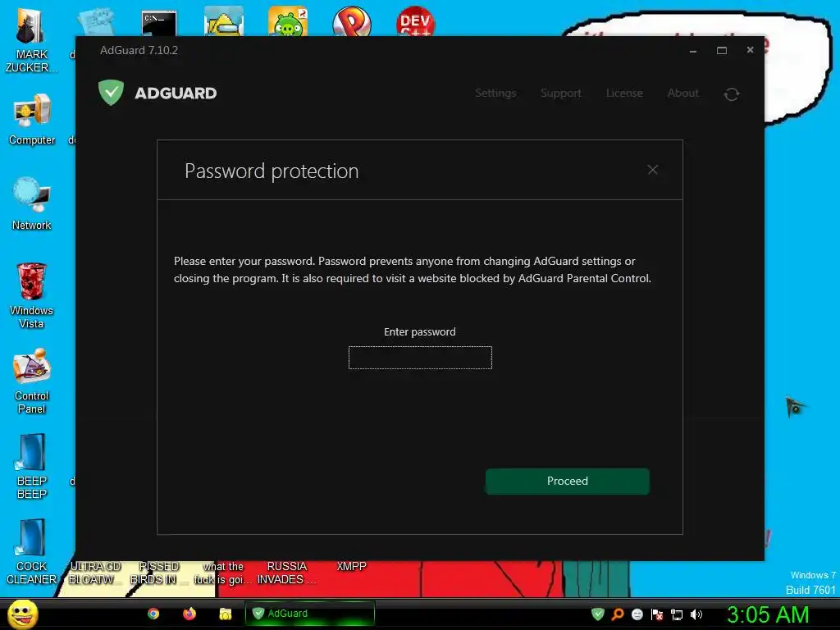The height and width of the screenshot is (630, 840).
Task: Select the Bad Piggies desktop shortcut
Action: point(288,21)
